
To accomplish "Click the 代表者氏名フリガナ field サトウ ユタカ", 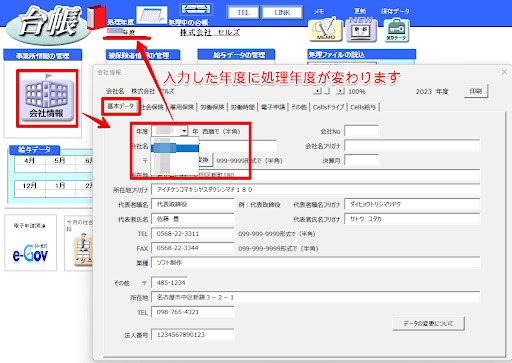I will [x=412, y=219].
